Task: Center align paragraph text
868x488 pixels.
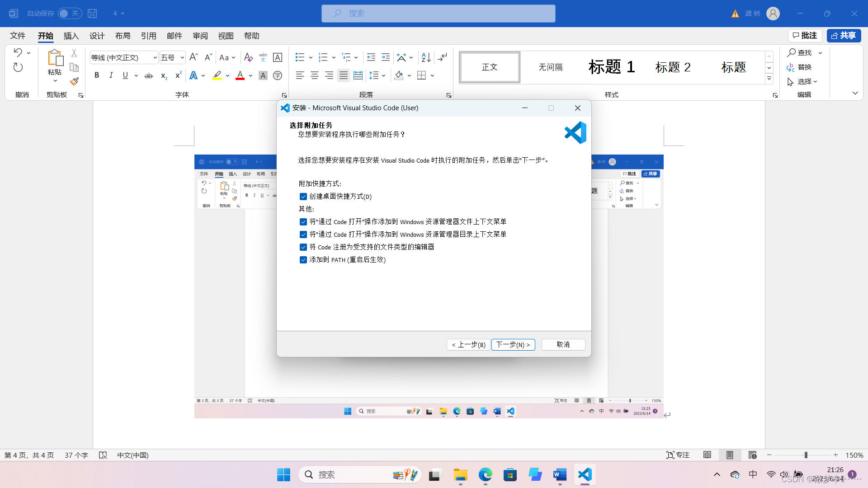Action: (315, 75)
